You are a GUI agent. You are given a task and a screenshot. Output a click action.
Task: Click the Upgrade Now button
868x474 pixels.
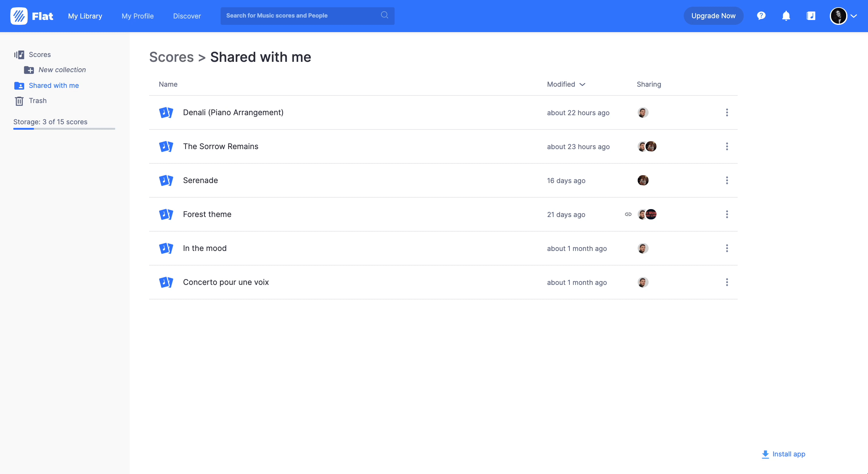tap(713, 16)
